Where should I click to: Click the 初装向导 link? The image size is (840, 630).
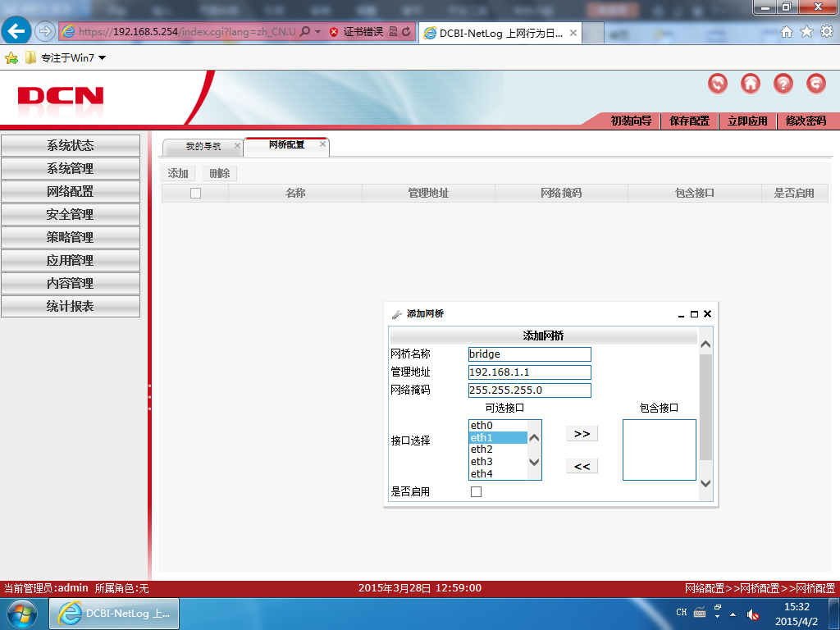pyautogui.click(x=631, y=121)
